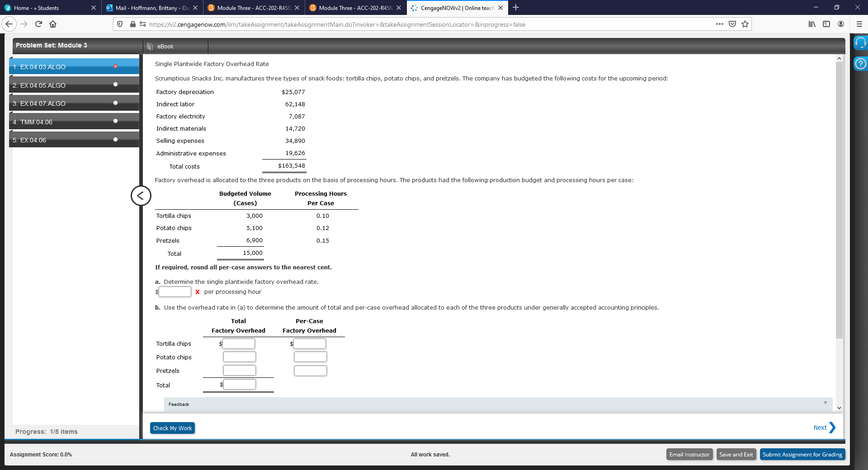
Task: Close the Mail Hoffmann tab
Action: [x=195, y=8]
